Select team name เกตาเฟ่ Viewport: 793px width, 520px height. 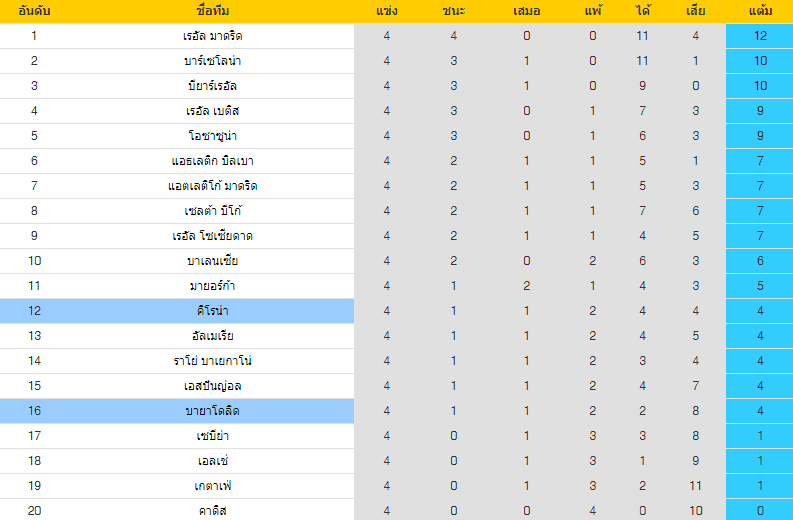click(212, 486)
